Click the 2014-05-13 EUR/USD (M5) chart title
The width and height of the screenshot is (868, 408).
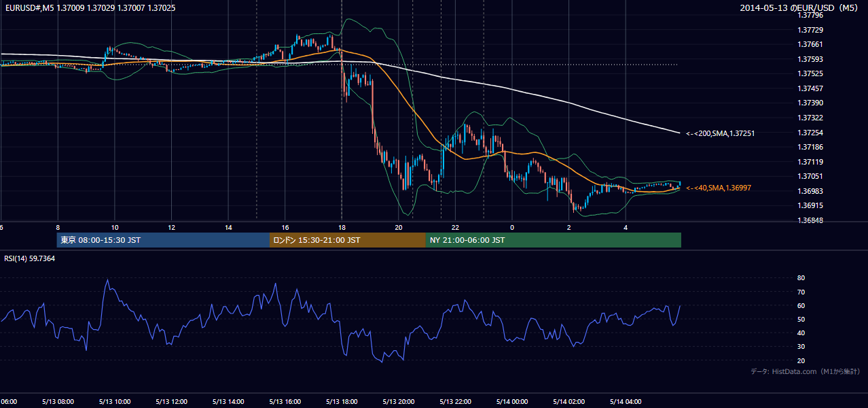click(799, 8)
